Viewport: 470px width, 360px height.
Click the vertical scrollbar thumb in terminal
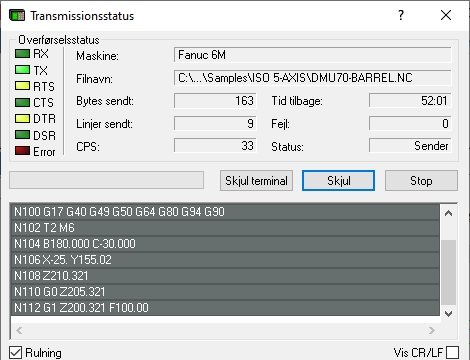click(449, 272)
